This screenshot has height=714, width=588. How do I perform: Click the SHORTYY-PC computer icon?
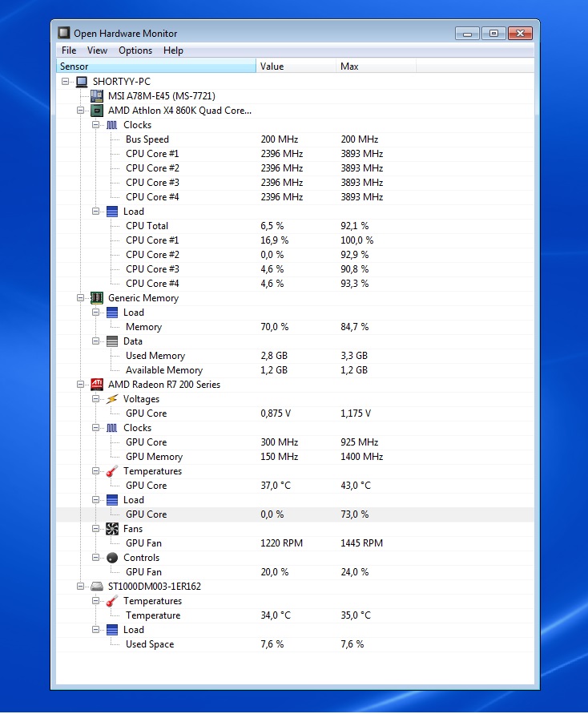point(82,82)
